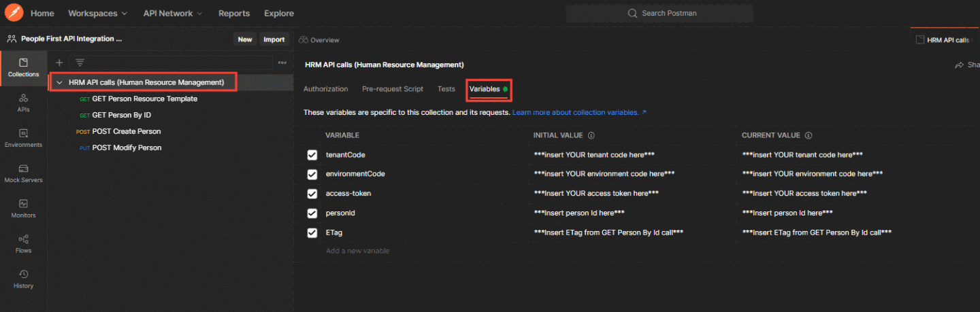The width and height of the screenshot is (980, 312).
Task: Click the Add a new variable field
Action: click(x=357, y=251)
